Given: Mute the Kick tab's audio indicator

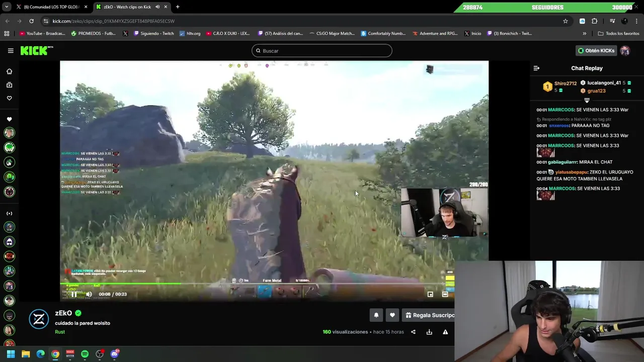Looking at the screenshot, I should coord(157,7).
